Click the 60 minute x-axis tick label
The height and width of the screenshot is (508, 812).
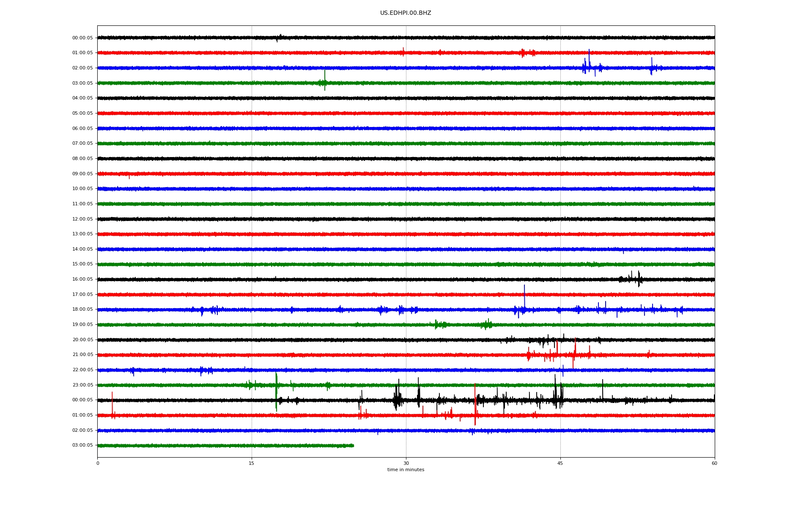714,463
